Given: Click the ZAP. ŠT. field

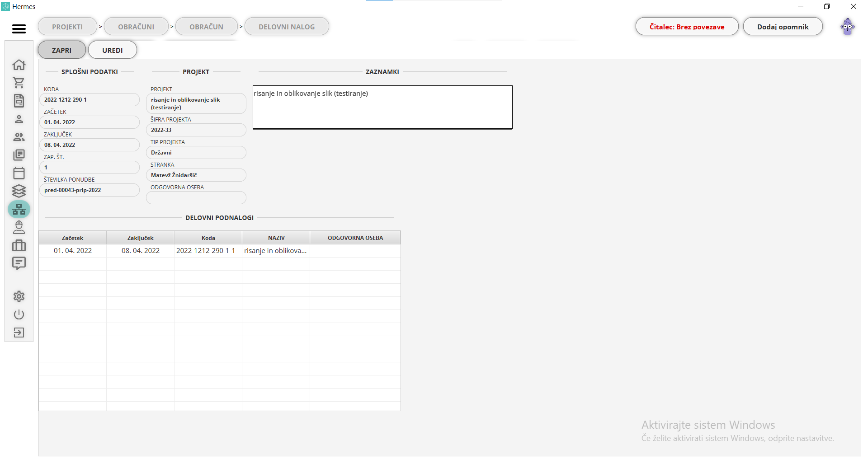Looking at the screenshot, I should click(90, 168).
